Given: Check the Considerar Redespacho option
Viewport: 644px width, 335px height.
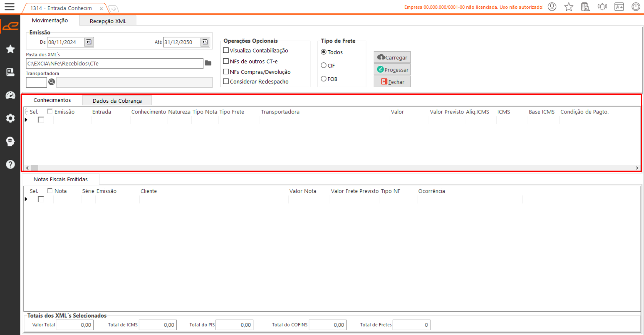Looking at the screenshot, I should [x=226, y=81].
